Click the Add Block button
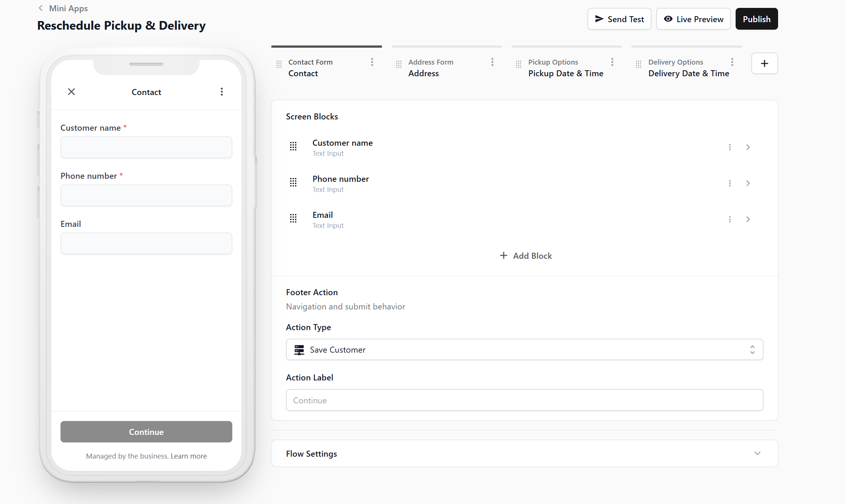 525,256
